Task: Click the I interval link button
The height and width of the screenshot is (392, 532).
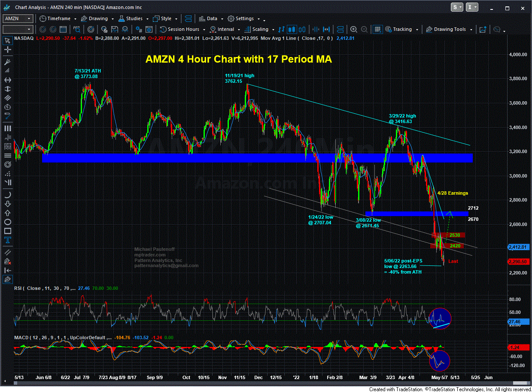Action: pyautogui.click(x=472, y=7)
